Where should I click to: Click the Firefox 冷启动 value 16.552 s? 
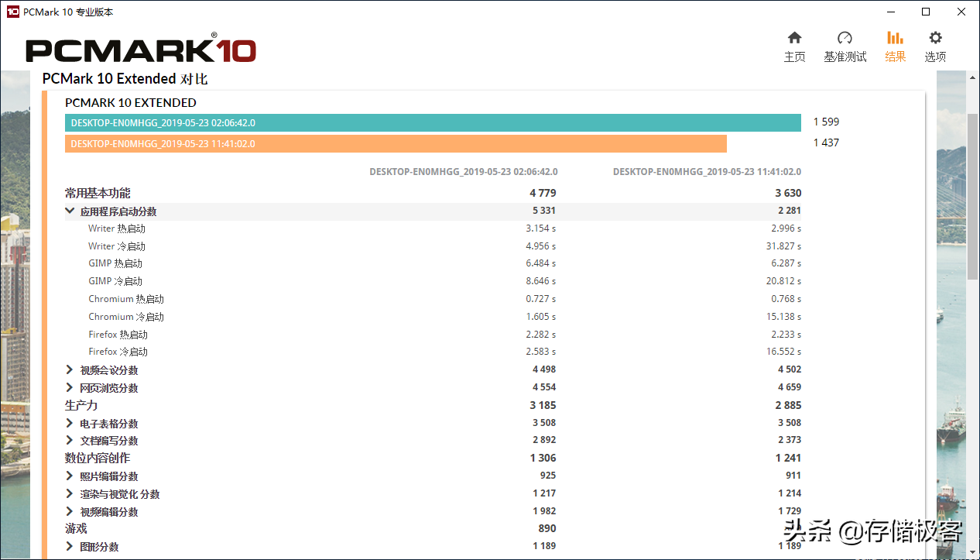tap(784, 352)
